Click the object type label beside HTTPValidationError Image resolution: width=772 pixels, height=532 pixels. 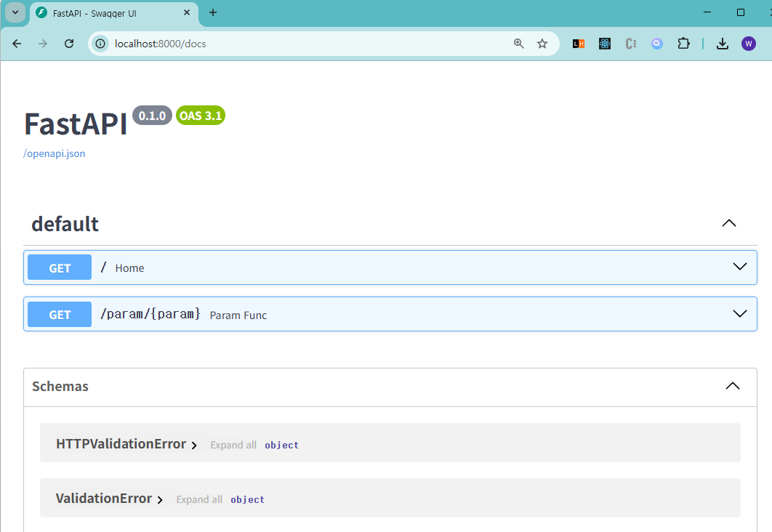pyautogui.click(x=281, y=445)
